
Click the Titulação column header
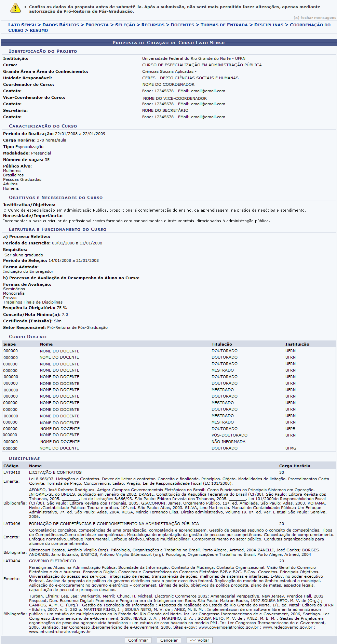coord(221,344)
